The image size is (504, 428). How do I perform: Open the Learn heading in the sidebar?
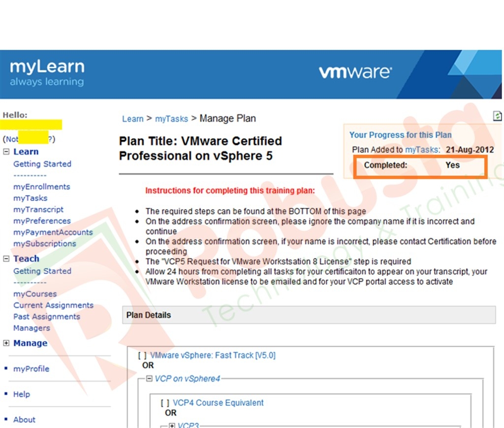[26, 152]
